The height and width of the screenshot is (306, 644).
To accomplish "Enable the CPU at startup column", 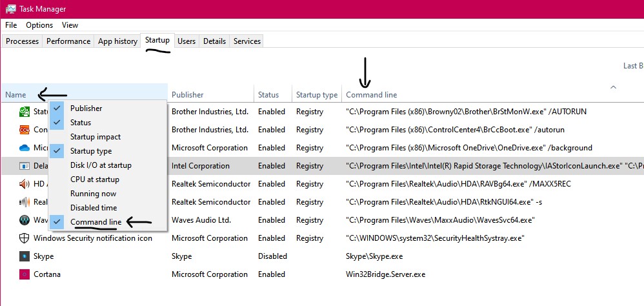I will pyautogui.click(x=108, y=179).
